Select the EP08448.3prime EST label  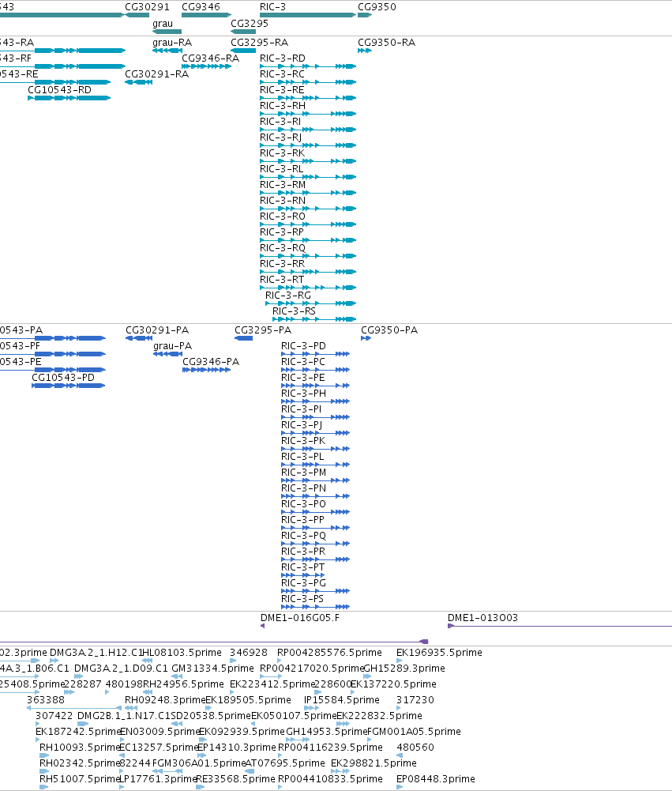coord(436,779)
